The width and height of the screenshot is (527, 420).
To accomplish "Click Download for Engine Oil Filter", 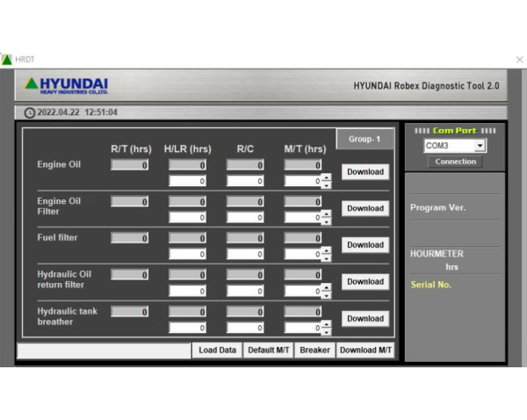I will [365, 208].
